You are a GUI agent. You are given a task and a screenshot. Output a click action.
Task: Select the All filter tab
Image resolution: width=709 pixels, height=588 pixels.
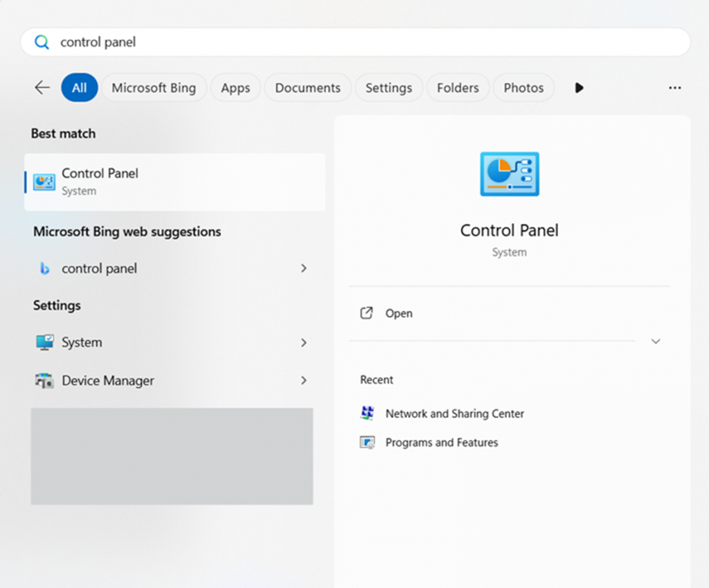80,87
